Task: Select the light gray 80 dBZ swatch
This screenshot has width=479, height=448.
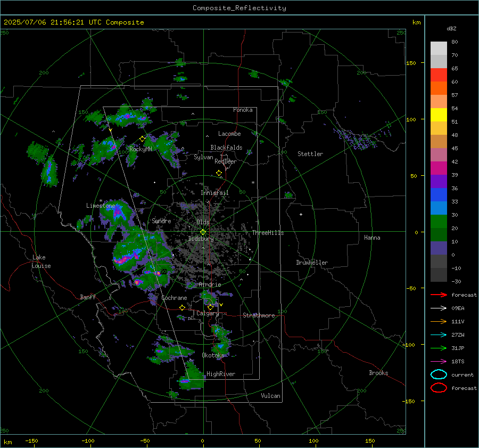Action: click(439, 48)
